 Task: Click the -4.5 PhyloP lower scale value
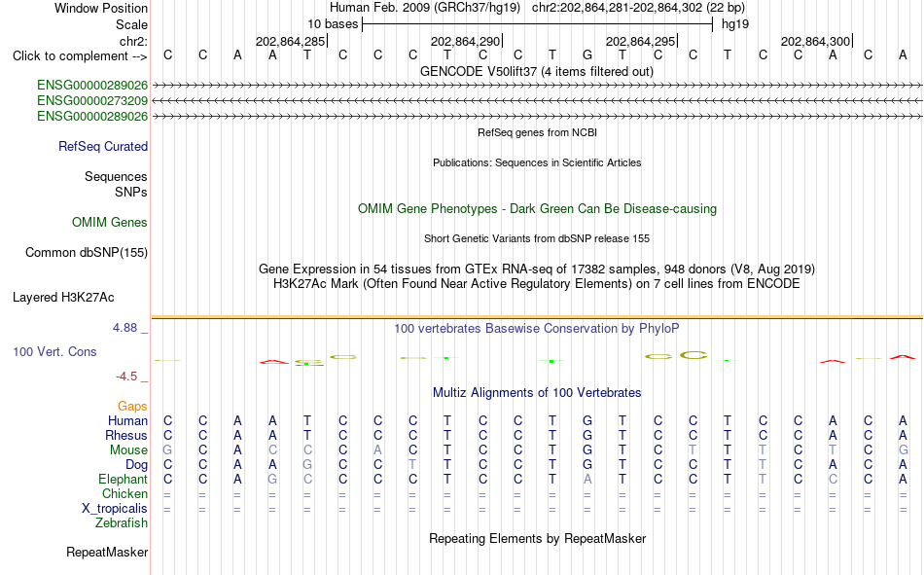tap(126, 377)
